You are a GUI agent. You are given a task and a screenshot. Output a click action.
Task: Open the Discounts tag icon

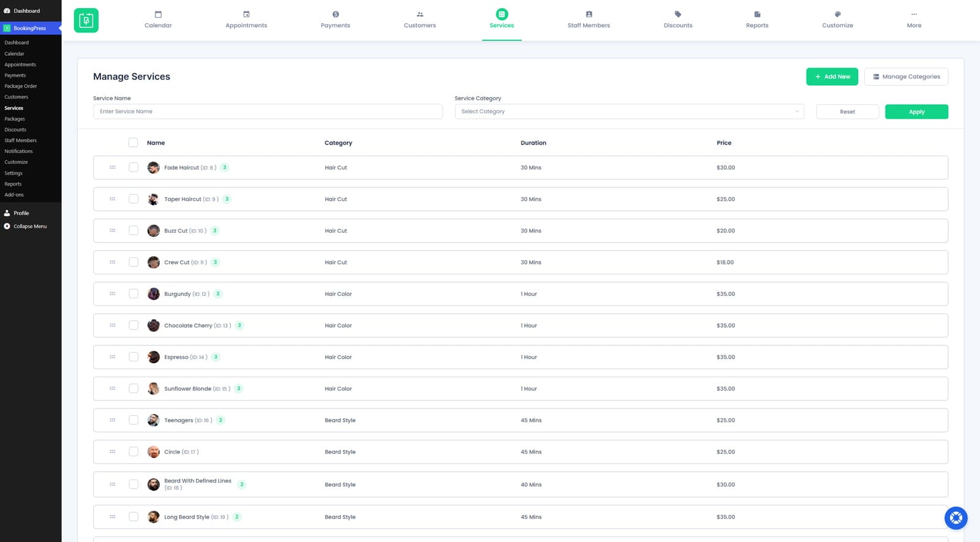pyautogui.click(x=678, y=14)
